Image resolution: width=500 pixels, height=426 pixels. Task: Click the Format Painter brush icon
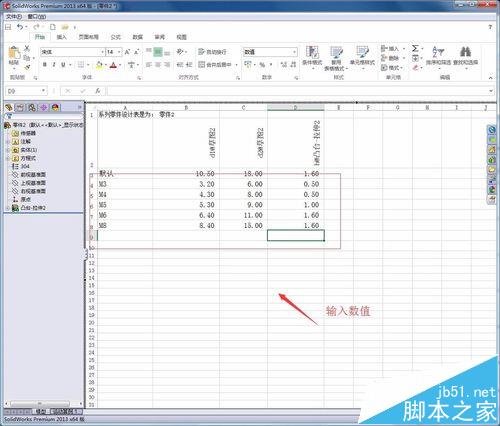27,67
